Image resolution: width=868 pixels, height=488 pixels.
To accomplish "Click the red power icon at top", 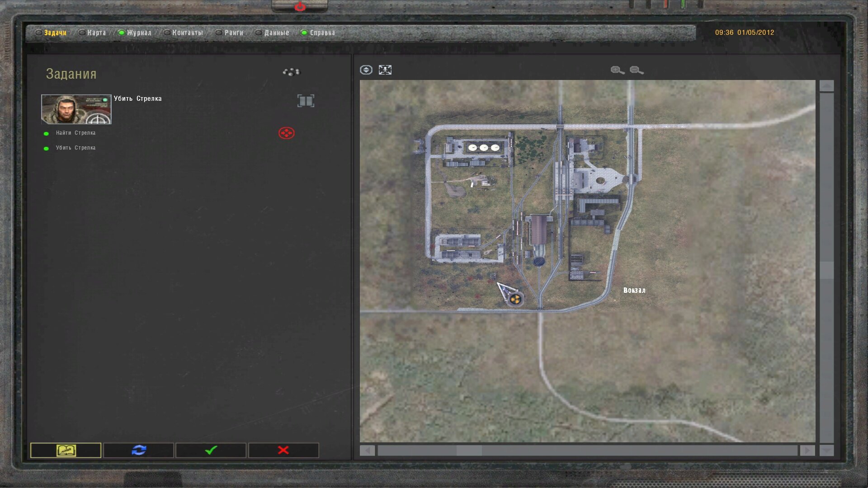I will [x=300, y=6].
